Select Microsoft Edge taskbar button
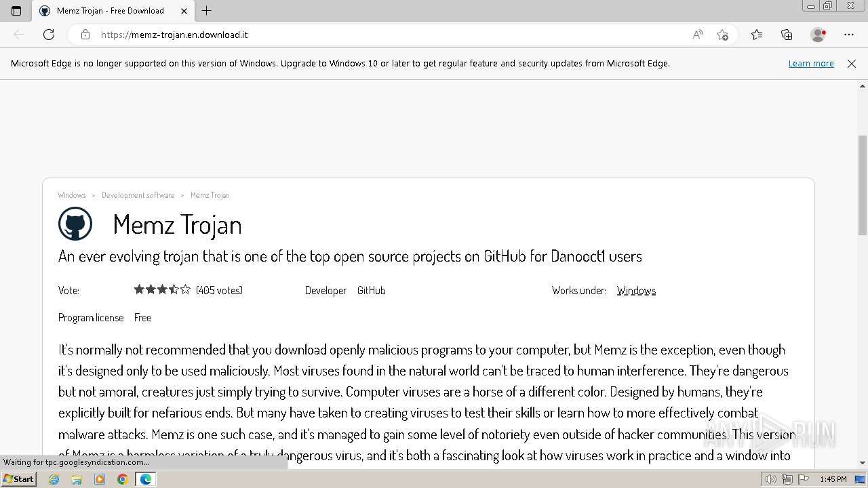 click(145, 479)
